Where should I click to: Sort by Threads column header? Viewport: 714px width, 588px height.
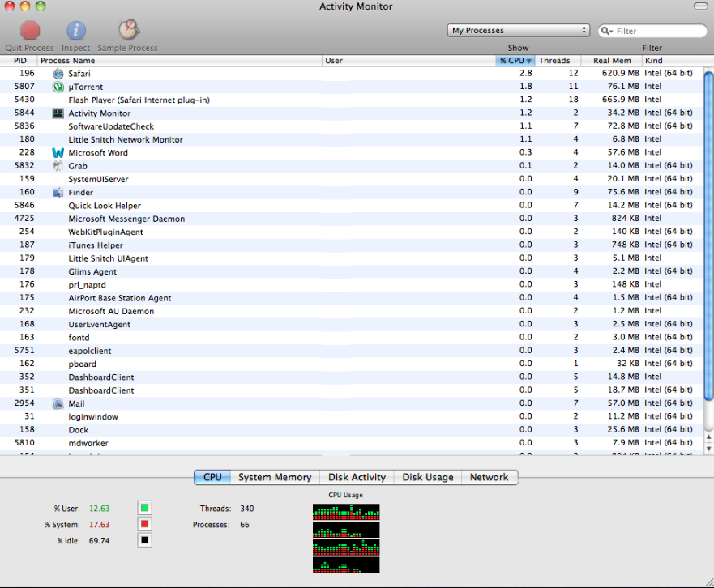558,61
